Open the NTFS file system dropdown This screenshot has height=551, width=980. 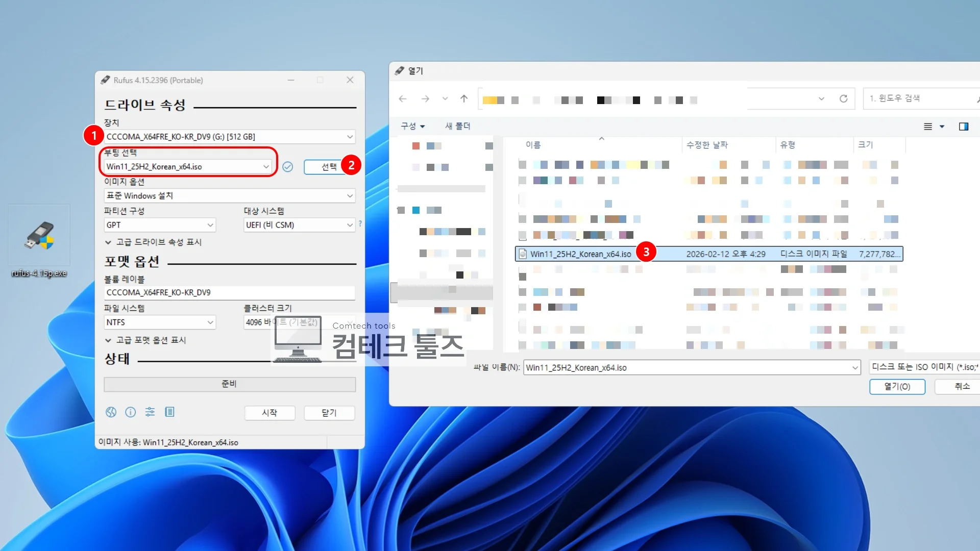[x=160, y=322]
